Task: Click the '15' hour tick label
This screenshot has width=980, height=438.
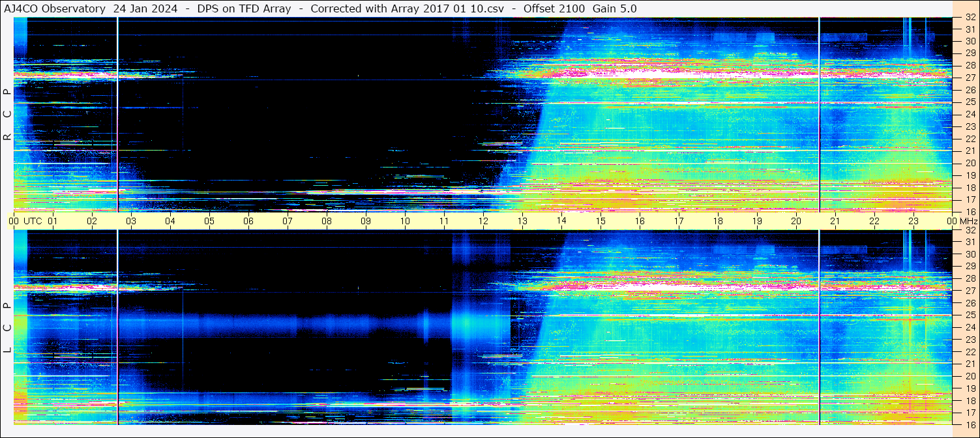Action: pos(601,221)
